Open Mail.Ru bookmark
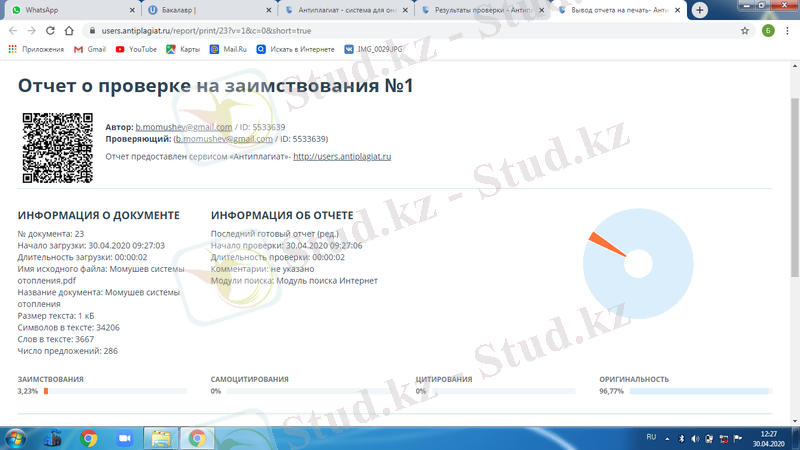This screenshot has height=450, width=800. (229, 49)
